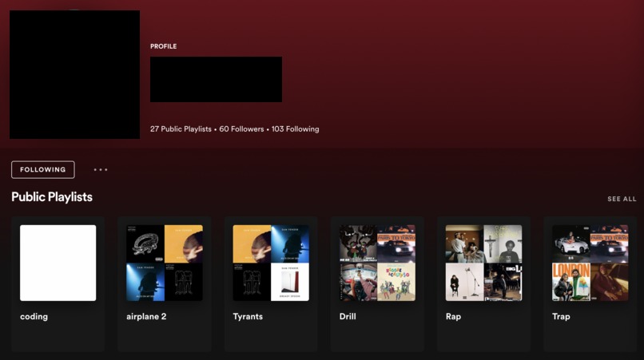Open the three-dot more options menu

[x=101, y=169]
